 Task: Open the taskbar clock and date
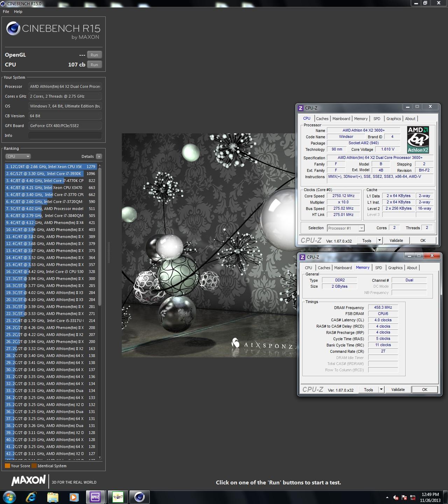[x=430, y=497]
